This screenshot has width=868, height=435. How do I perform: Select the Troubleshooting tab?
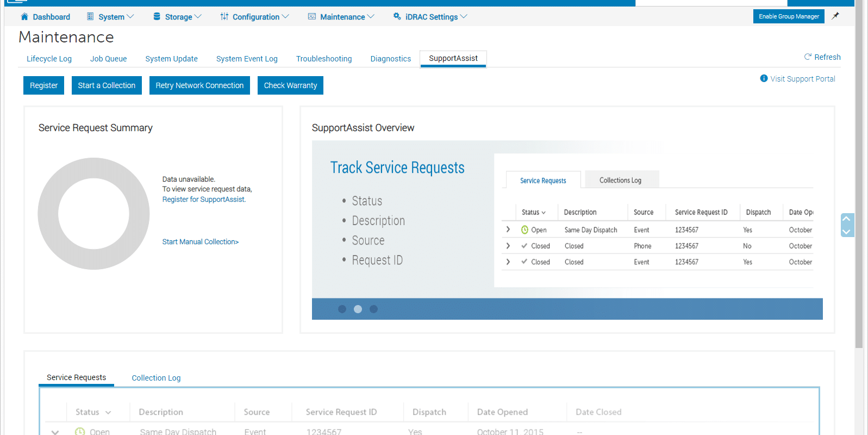coord(324,59)
